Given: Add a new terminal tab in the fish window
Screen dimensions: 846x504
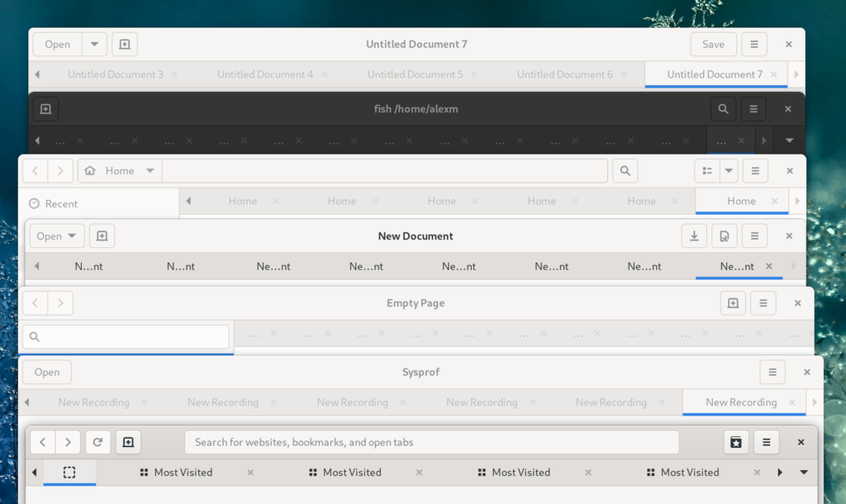Looking at the screenshot, I should pos(46,109).
